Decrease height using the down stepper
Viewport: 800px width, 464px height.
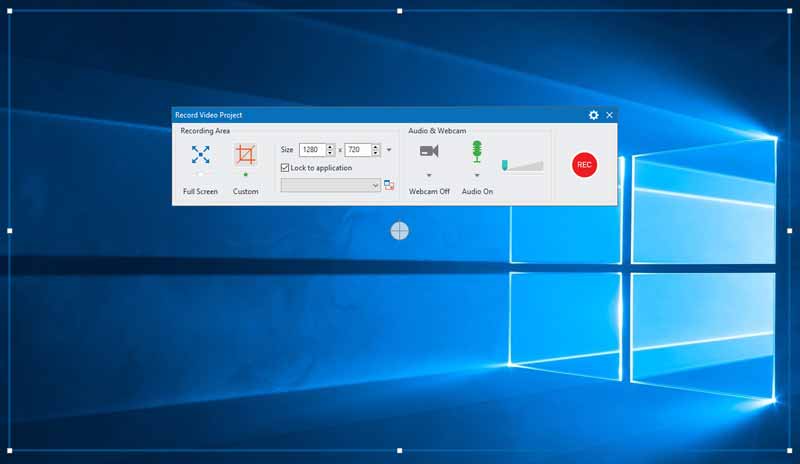(x=376, y=153)
